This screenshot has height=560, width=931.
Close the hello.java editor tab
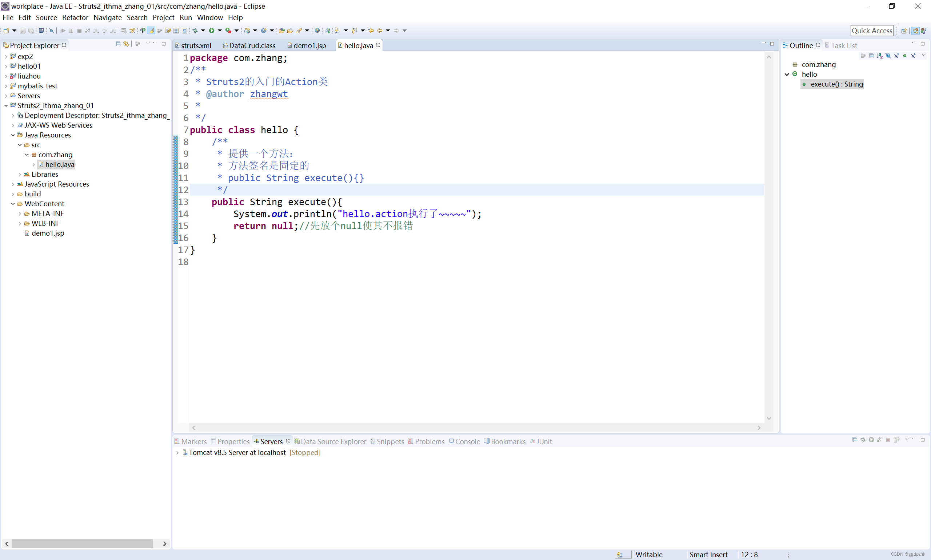coord(378,45)
